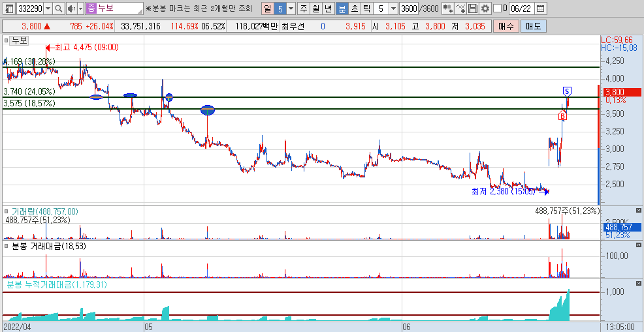The height and width of the screenshot is (332, 644).
Task: Click the current price 3,800 ▲ in the quote bar
Action: coord(36,27)
